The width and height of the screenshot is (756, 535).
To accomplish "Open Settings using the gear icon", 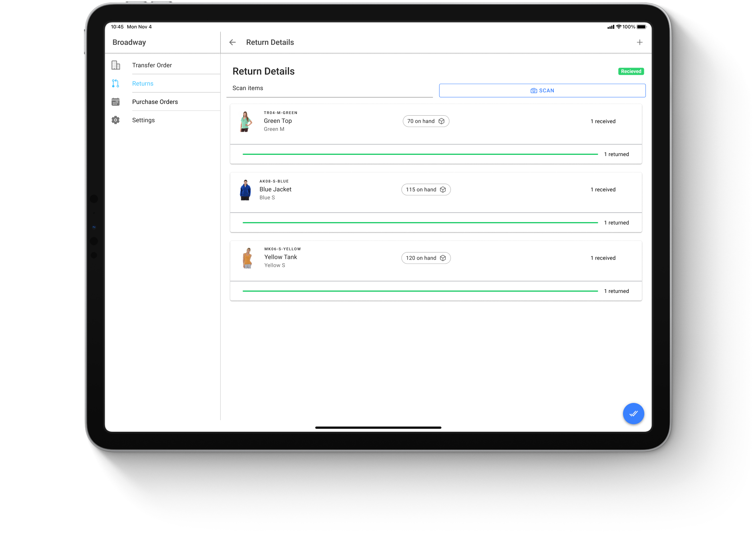I will click(x=116, y=120).
